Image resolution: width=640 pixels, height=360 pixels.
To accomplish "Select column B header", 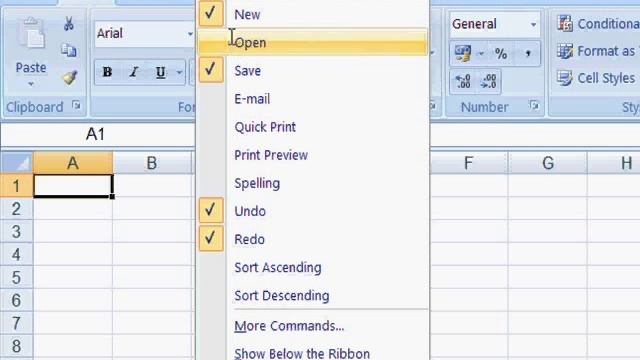I will pyautogui.click(x=152, y=163).
